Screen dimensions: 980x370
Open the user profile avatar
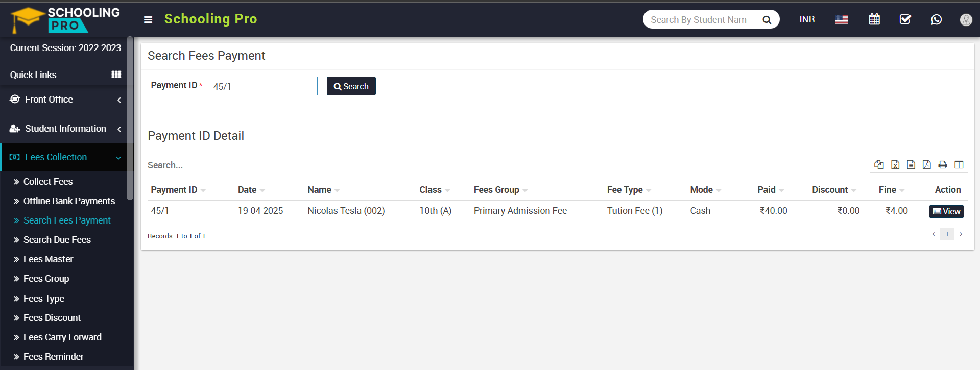click(x=966, y=19)
